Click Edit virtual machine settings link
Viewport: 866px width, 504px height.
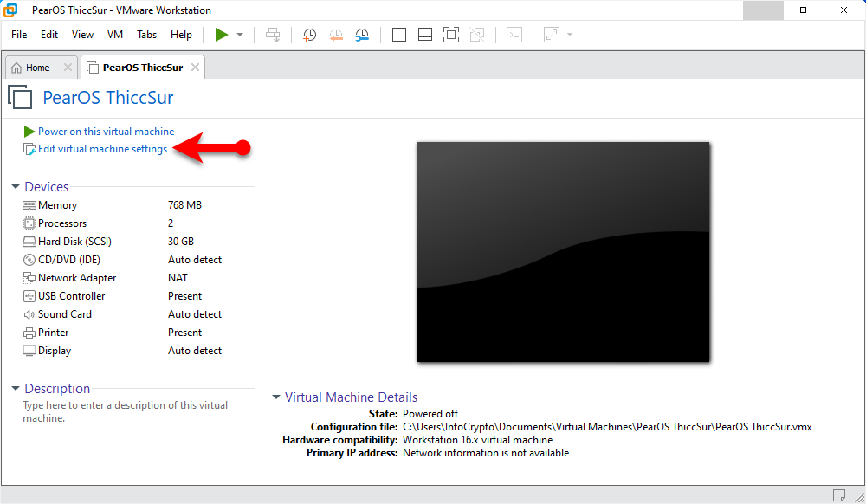102,149
